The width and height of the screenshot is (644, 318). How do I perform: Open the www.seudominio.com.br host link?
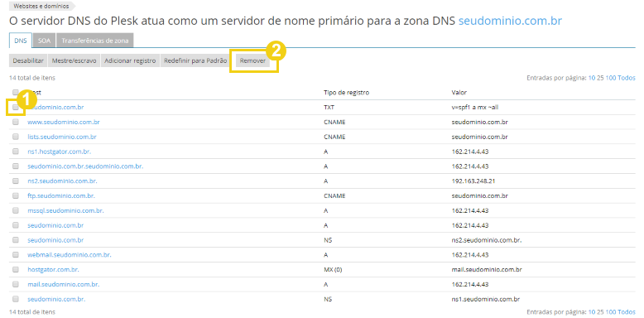tap(64, 122)
